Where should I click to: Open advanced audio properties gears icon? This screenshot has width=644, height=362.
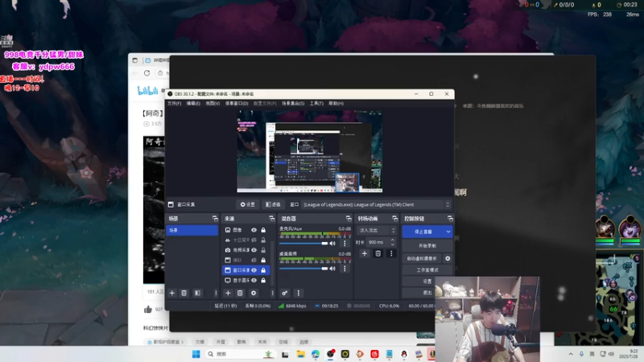click(x=285, y=293)
